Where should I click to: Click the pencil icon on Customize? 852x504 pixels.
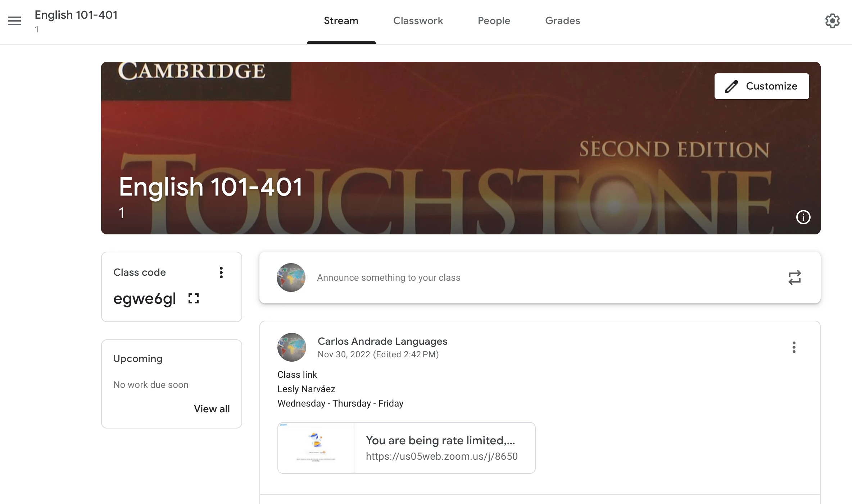[731, 86]
